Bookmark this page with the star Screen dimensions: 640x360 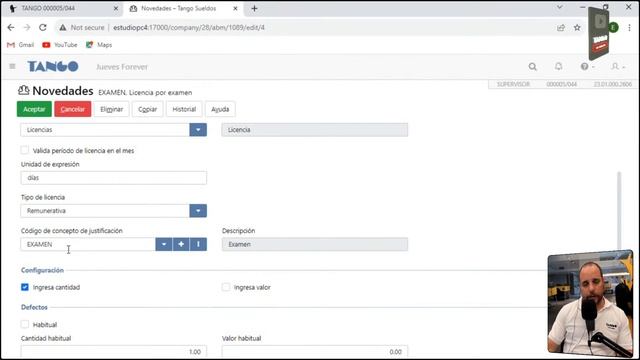click(577, 27)
